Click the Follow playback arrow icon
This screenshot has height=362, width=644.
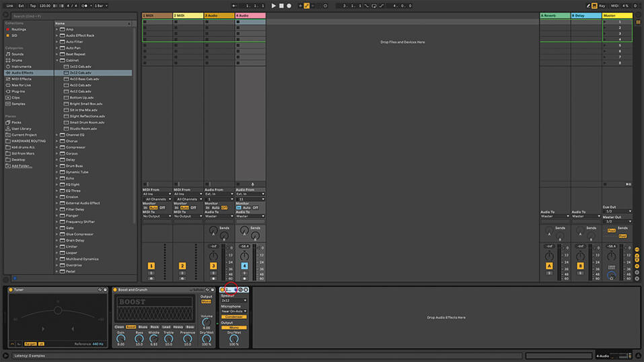234,6
